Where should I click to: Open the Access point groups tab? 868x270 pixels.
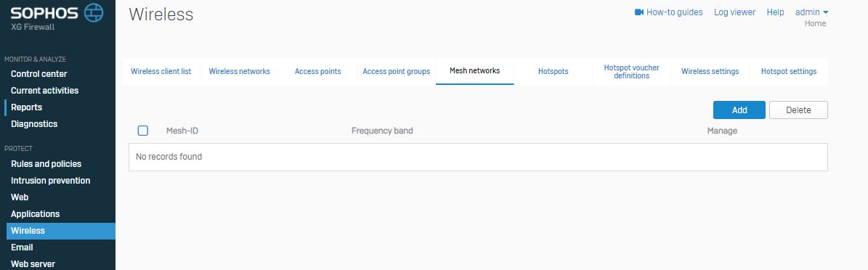point(397,71)
